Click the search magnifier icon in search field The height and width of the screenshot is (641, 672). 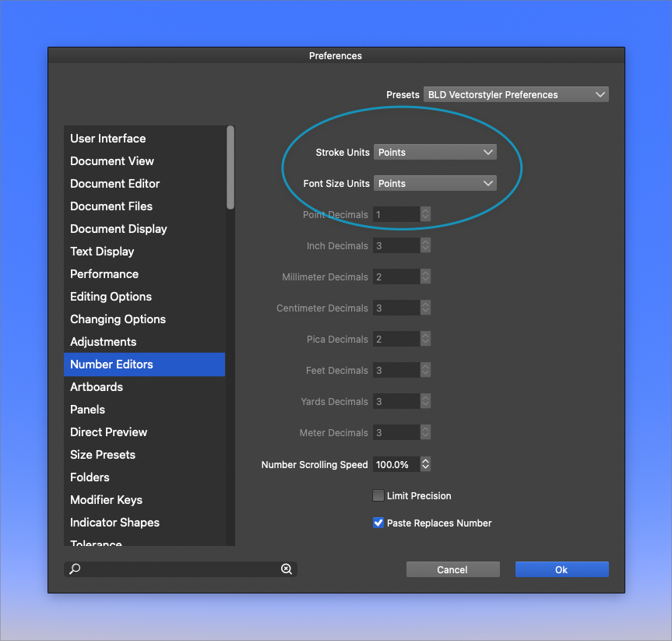click(75, 569)
